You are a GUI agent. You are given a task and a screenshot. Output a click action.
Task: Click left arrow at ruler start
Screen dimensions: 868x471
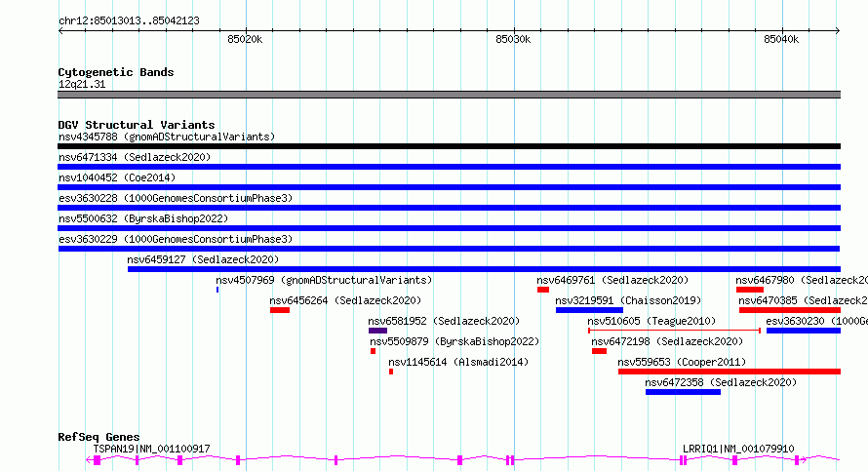pyautogui.click(x=60, y=31)
